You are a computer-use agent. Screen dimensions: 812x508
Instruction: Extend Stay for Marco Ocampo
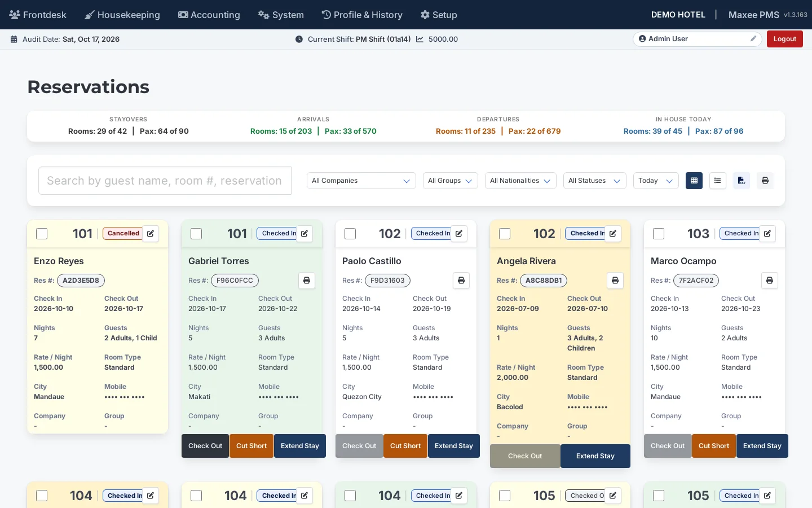[762, 446]
